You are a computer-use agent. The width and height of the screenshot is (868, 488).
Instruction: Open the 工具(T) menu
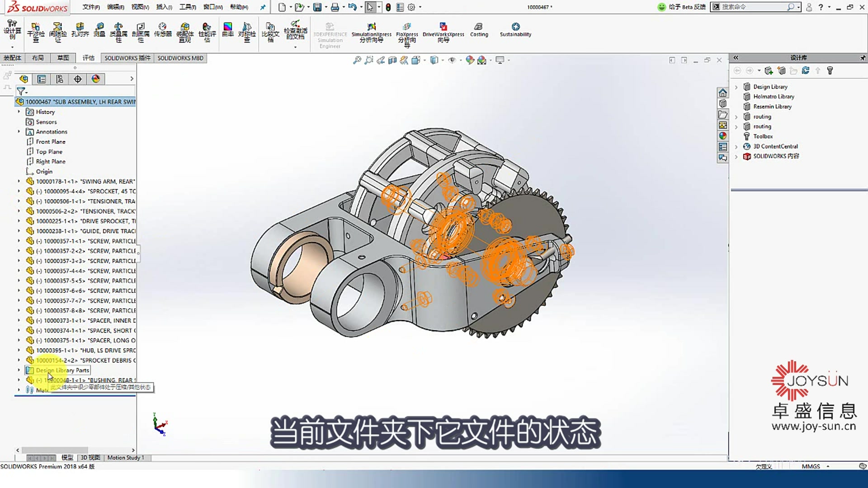pyautogui.click(x=188, y=7)
